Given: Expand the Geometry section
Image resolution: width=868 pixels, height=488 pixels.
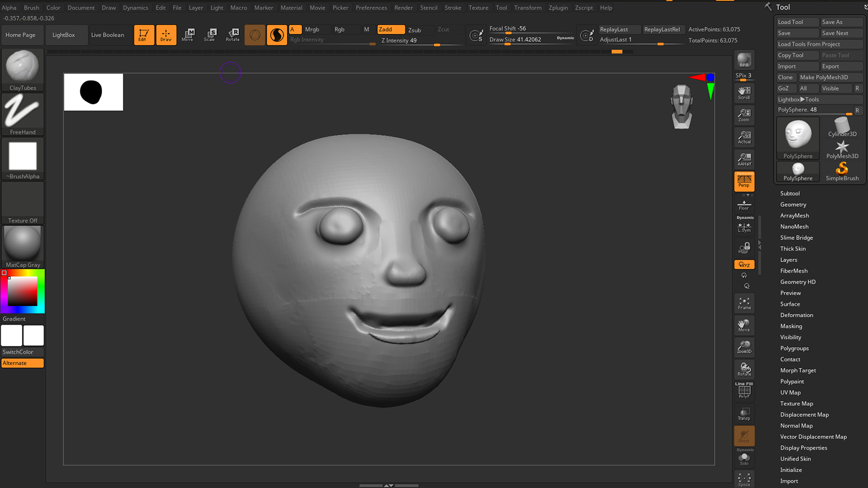Looking at the screenshot, I should (793, 205).
